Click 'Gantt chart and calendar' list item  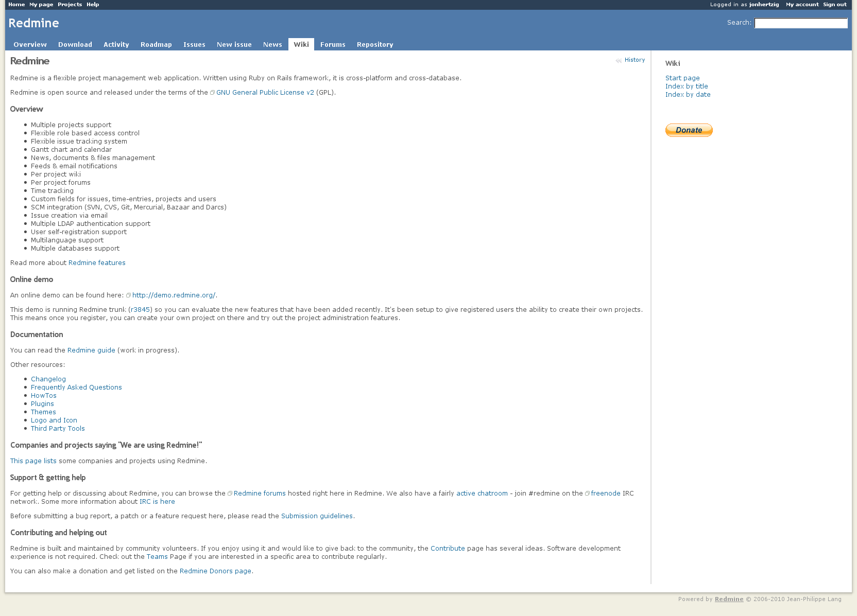click(x=71, y=150)
